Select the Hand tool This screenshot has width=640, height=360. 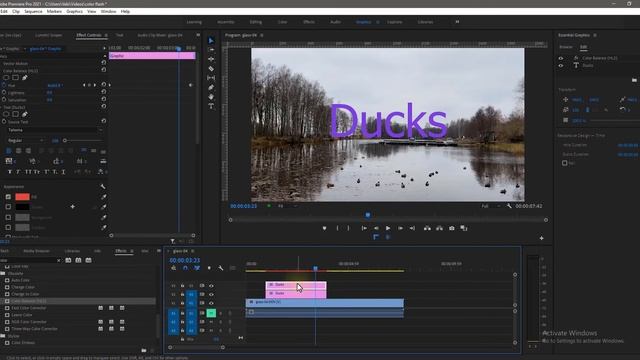coord(211,97)
